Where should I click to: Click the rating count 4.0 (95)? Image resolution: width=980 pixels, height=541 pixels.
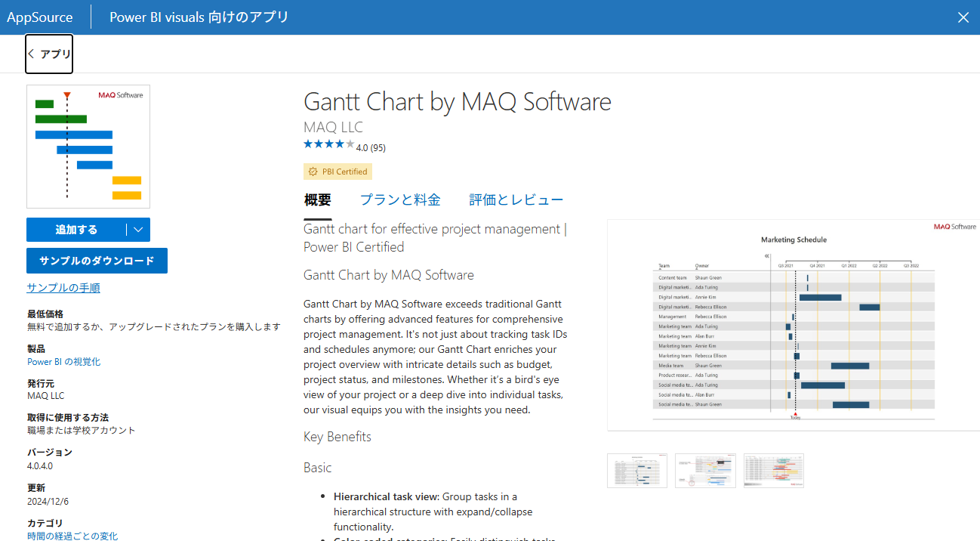[x=371, y=147]
